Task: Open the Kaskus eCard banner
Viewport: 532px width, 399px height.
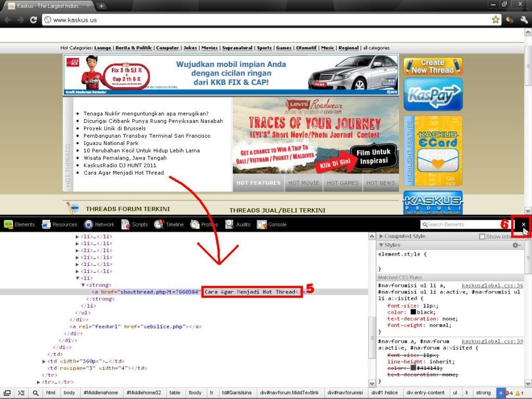Action: 433,151
